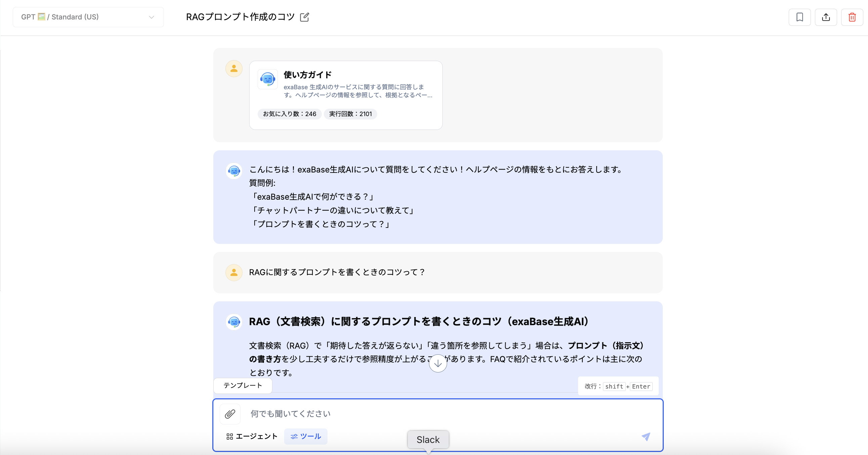This screenshot has height=455, width=868.
Task: Click the bot avatar beside the greeting message
Action: pyautogui.click(x=234, y=171)
